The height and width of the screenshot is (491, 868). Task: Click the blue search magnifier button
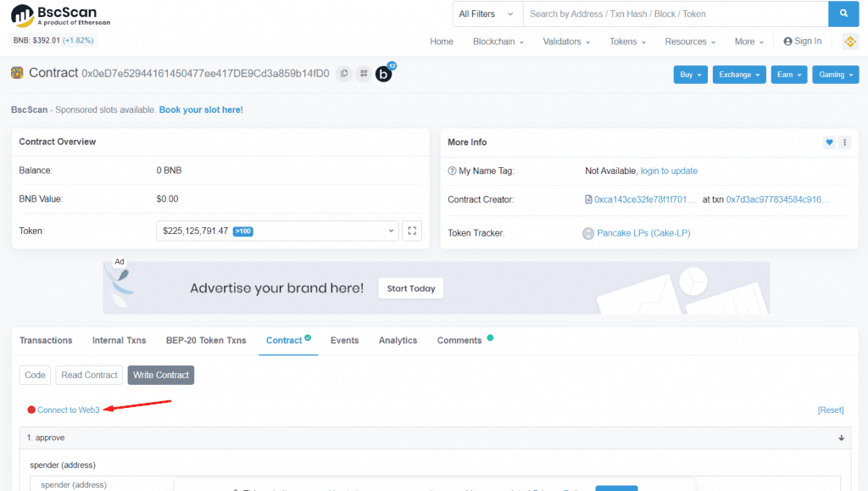point(843,14)
